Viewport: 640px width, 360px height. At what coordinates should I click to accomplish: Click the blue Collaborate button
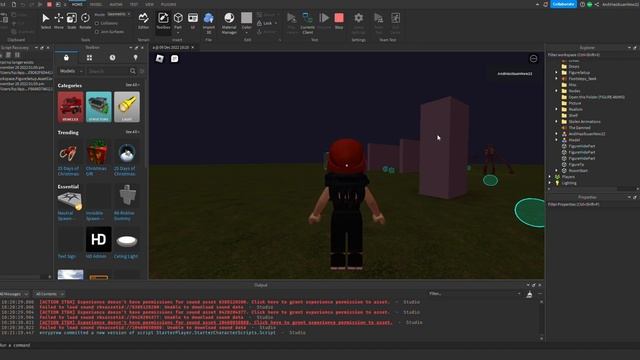pos(563,4)
